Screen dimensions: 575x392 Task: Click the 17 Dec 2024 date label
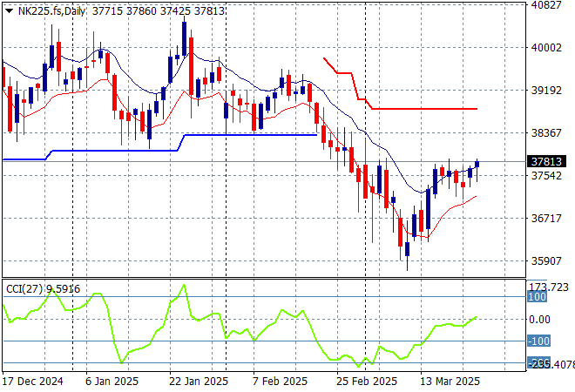(x=32, y=381)
